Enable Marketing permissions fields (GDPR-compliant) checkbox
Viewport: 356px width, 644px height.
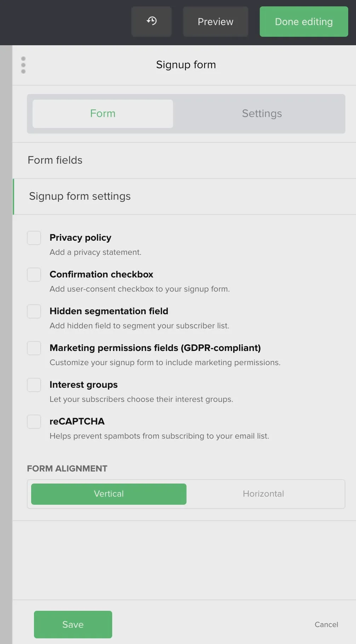[x=34, y=348]
